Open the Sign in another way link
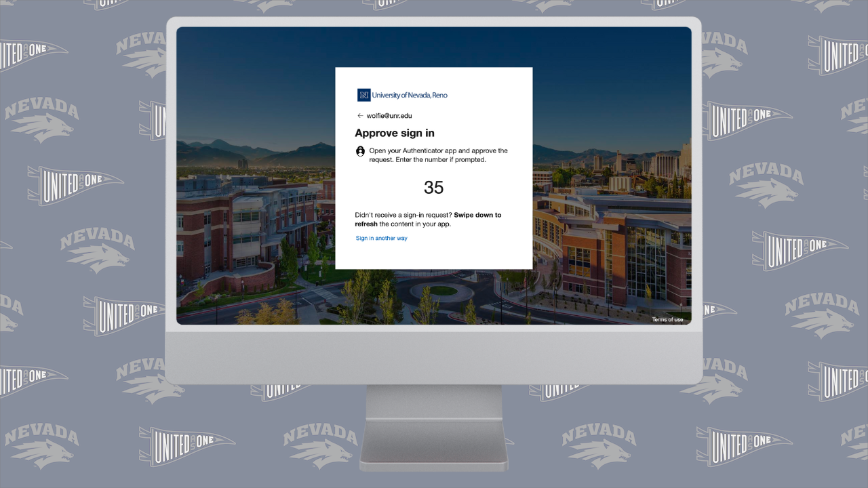The height and width of the screenshot is (488, 868). tap(382, 239)
